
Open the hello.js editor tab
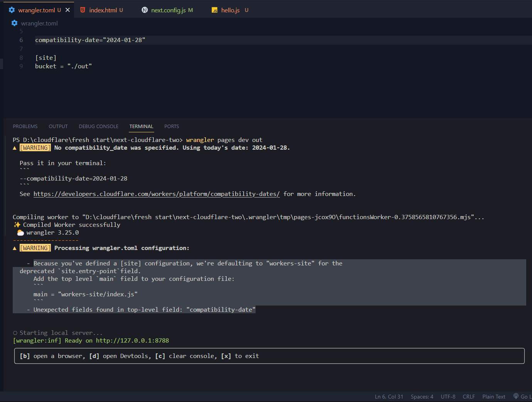pyautogui.click(x=230, y=10)
